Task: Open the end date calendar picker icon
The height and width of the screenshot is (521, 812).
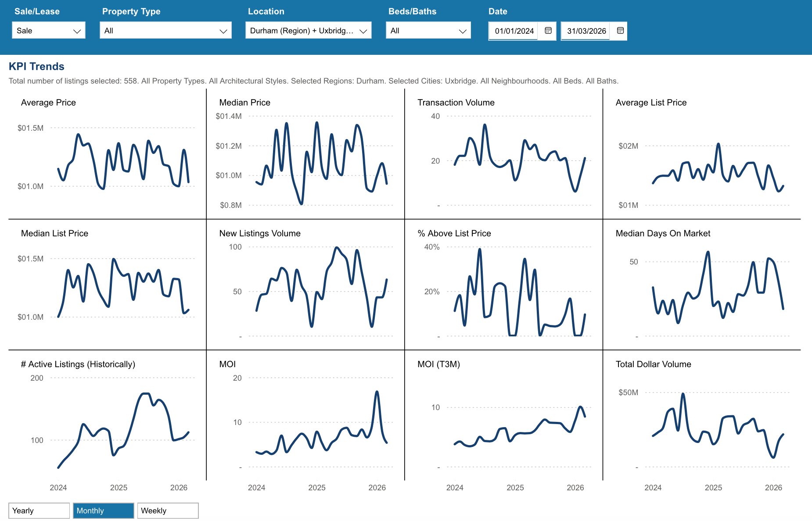Action: click(620, 31)
